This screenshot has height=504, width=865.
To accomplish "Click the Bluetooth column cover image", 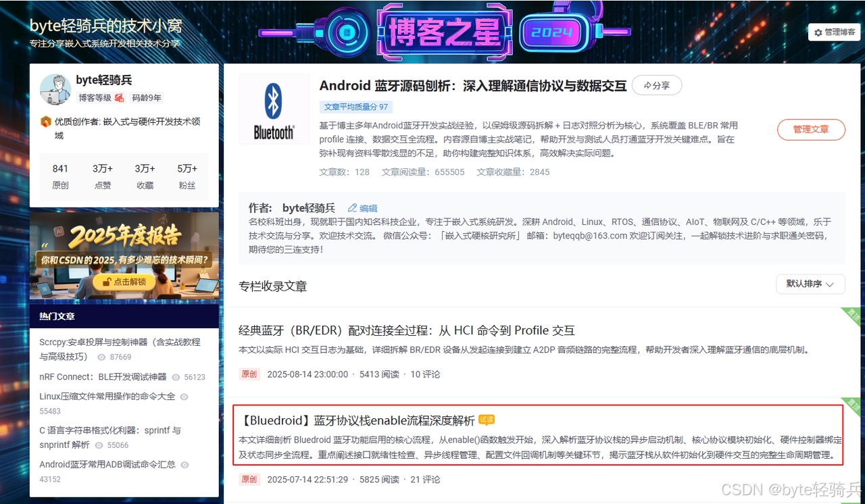I will coord(274,109).
